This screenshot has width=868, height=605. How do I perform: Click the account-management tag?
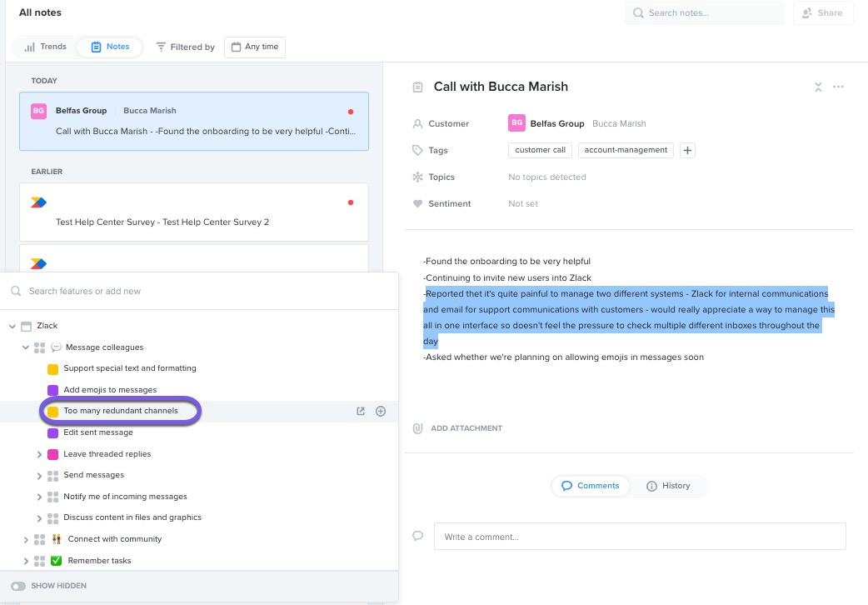tap(626, 150)
